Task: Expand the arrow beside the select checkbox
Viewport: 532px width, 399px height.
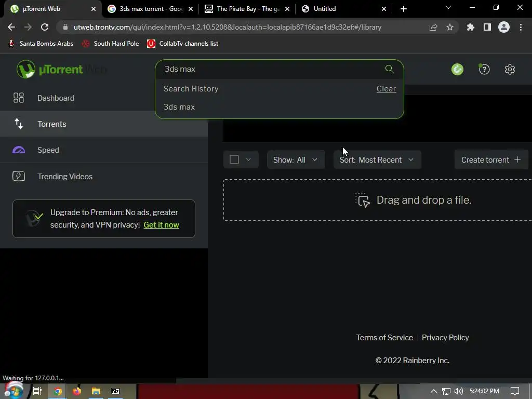Action: (248, 159)
